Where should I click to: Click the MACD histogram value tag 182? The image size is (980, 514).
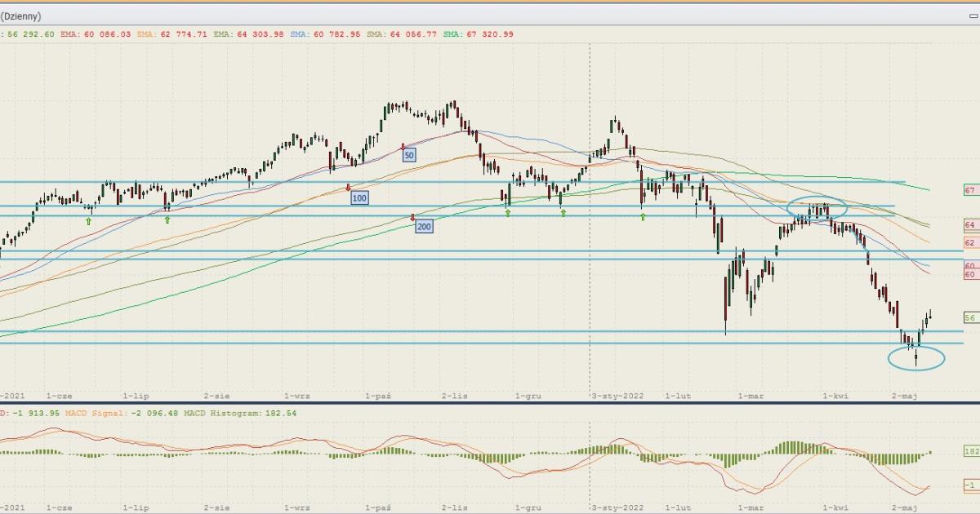(970, 450)
